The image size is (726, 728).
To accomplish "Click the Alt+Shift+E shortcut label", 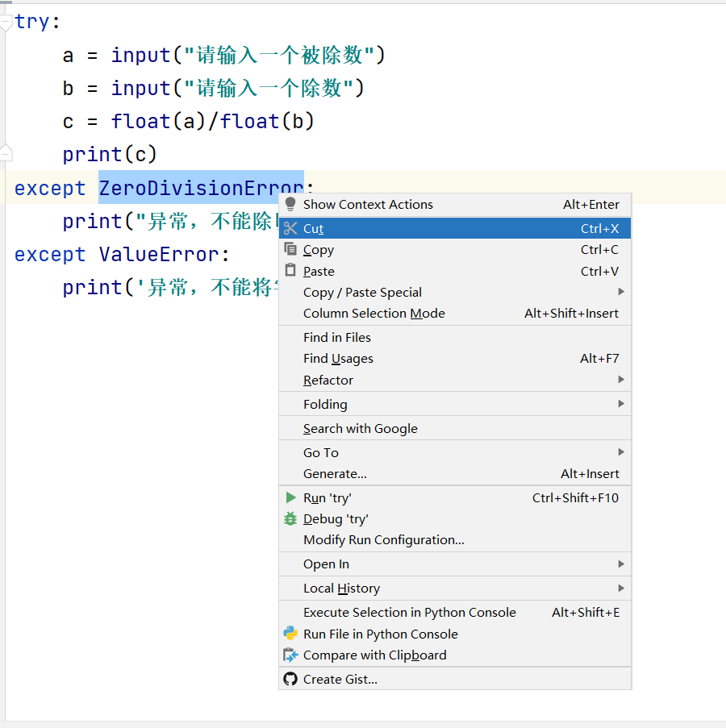I will (x=586, y=613).
